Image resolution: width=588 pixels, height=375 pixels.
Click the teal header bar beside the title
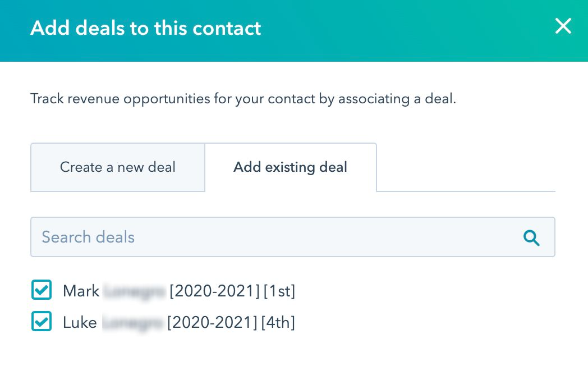pos(404,28)
